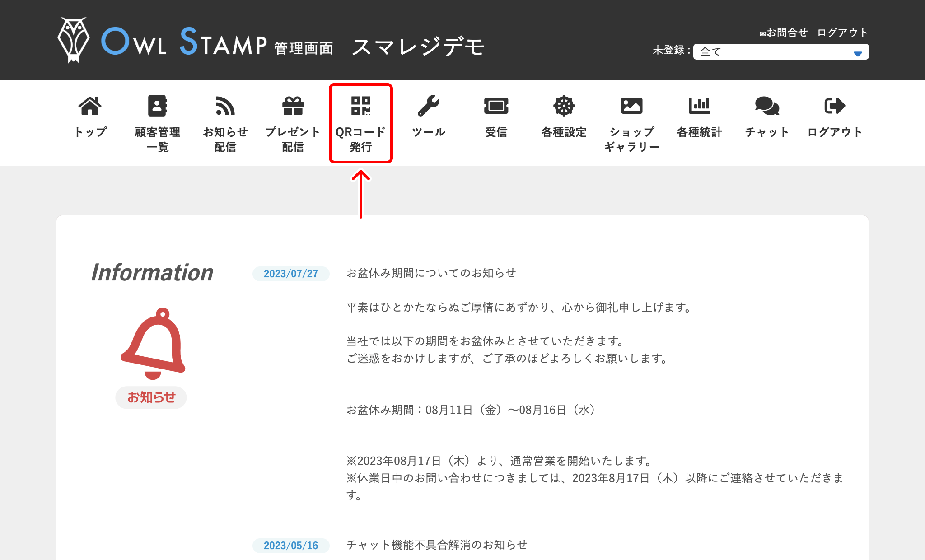Click the speech bubbles icon for チャット
This screenshot has width=925, height=560.
(767, 106)
